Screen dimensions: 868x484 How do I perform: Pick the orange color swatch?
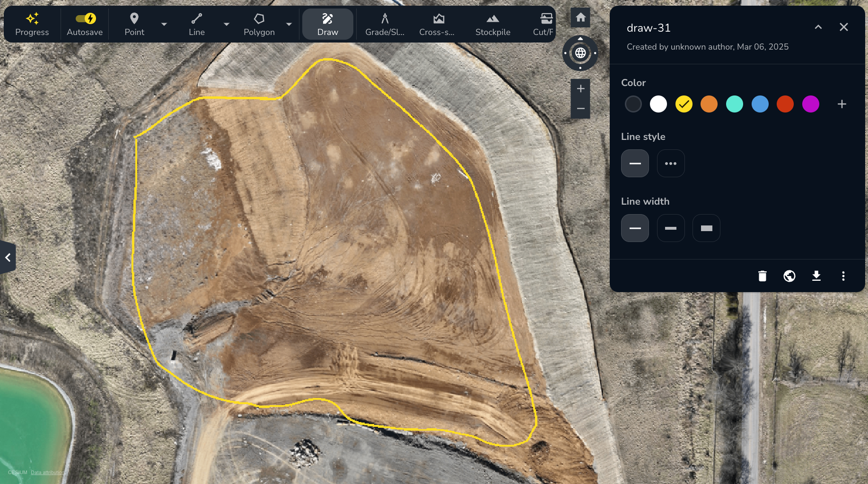tap(709, 104)
